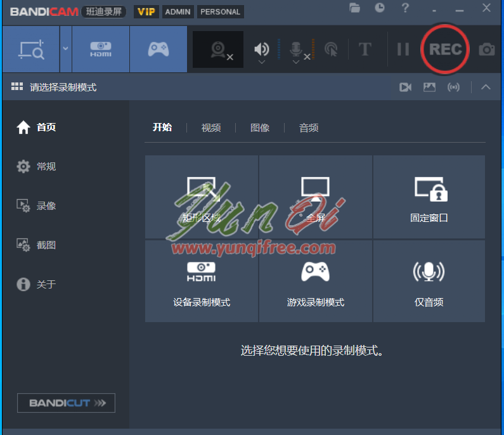Open the output folder icon in title bar

pos(354,8)
